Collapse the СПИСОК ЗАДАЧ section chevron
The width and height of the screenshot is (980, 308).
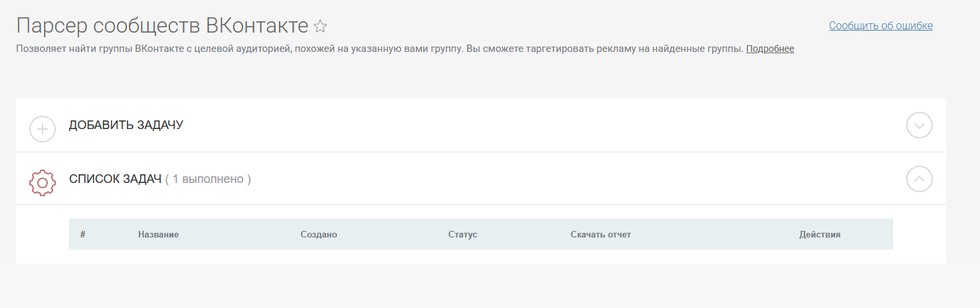tap(920, 178)
